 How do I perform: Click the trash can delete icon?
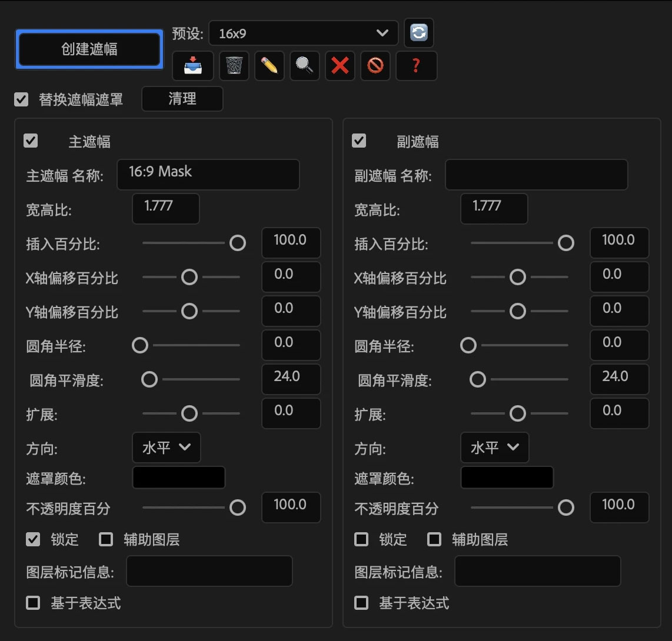pos(234,65)
